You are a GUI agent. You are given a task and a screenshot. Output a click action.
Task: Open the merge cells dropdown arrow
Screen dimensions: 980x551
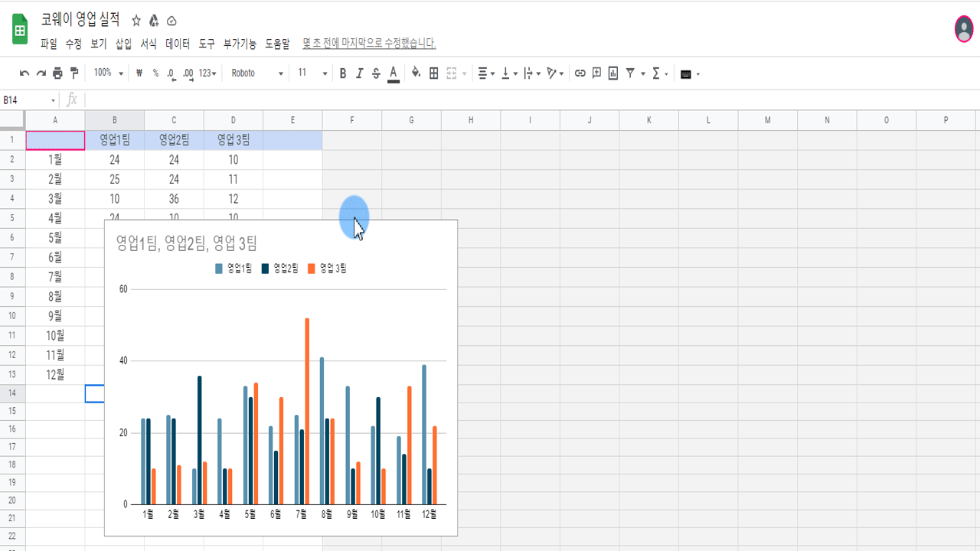point(464,74)
